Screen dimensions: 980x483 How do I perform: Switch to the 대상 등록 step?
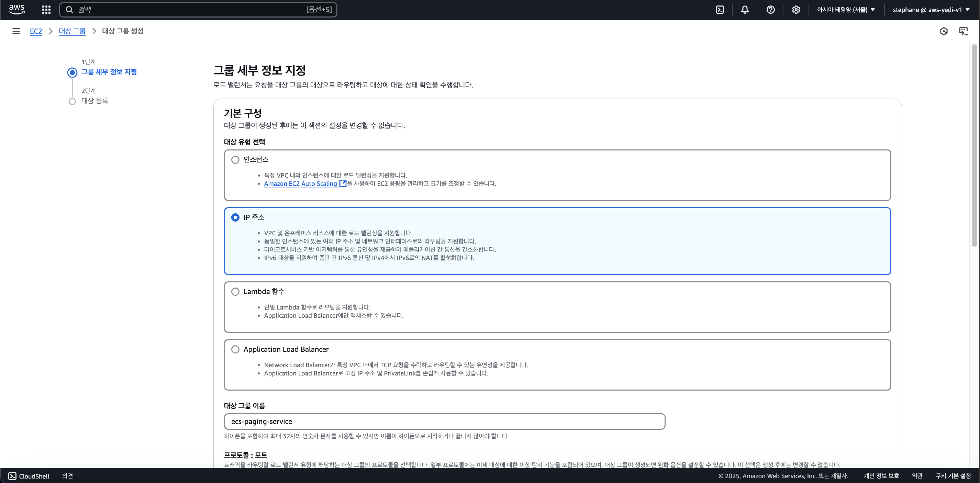(x=95, y=100)
